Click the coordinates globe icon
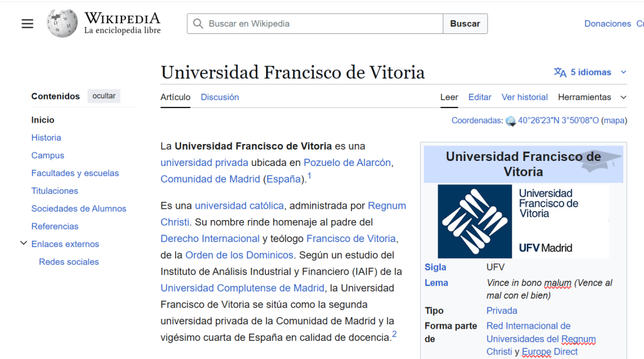644x359 pixels. (x=511, y=121)
